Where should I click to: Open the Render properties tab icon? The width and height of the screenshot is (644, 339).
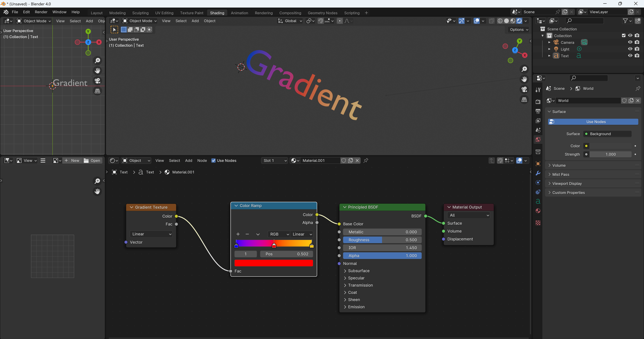point(538,102)
